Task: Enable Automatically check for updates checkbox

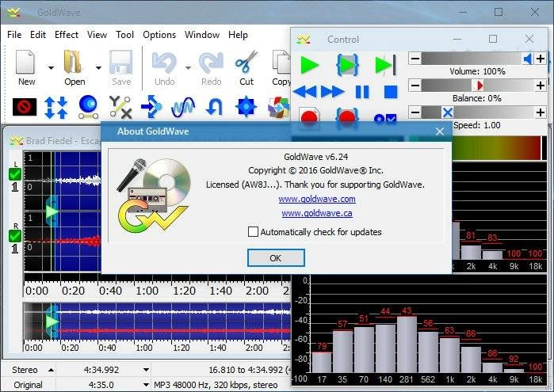Action: click(253, 232)
